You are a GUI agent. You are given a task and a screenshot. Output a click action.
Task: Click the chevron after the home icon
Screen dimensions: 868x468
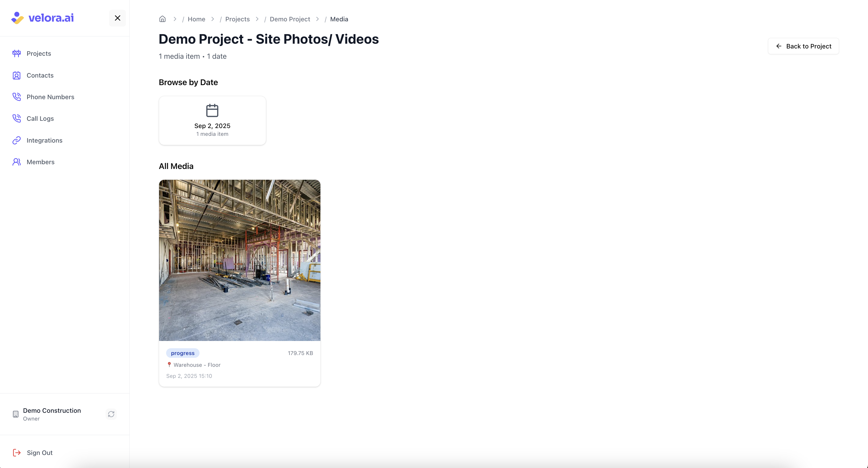coord(175,19)
